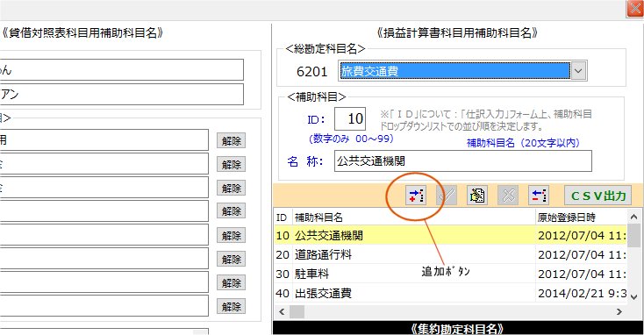
Task: Click the 原始登録日時 column header
Action: 581,217
